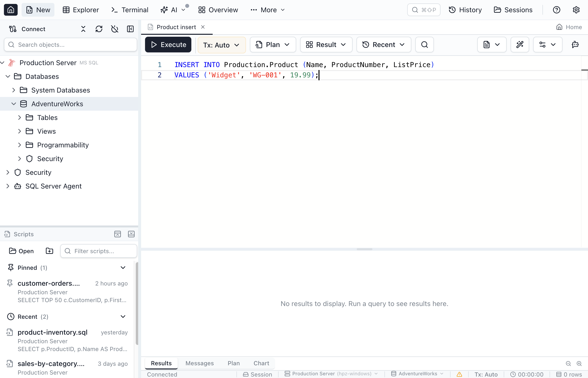Open the document file options dropdown
This screenshot has height=378, width=588.
[492, 45]
